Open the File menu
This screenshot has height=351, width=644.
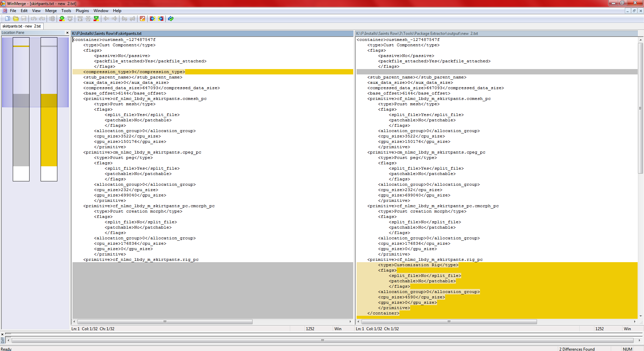tap(13, 11)
